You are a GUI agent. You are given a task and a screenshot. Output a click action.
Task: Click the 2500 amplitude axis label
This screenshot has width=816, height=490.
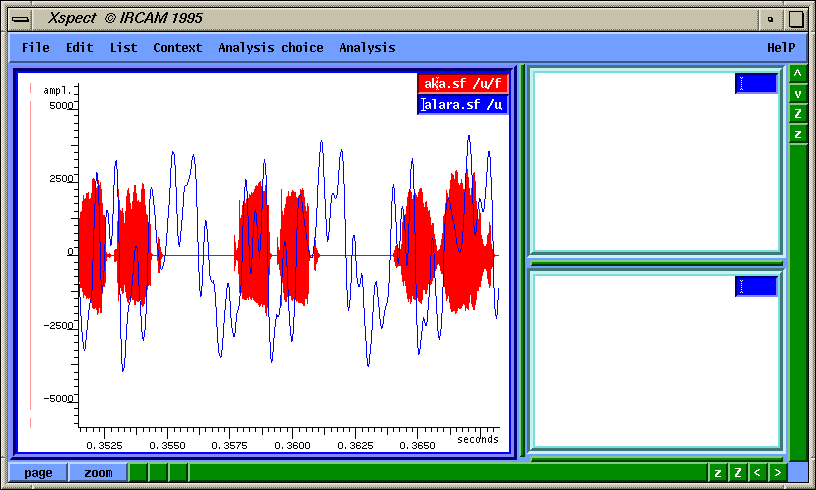[61, 178]
